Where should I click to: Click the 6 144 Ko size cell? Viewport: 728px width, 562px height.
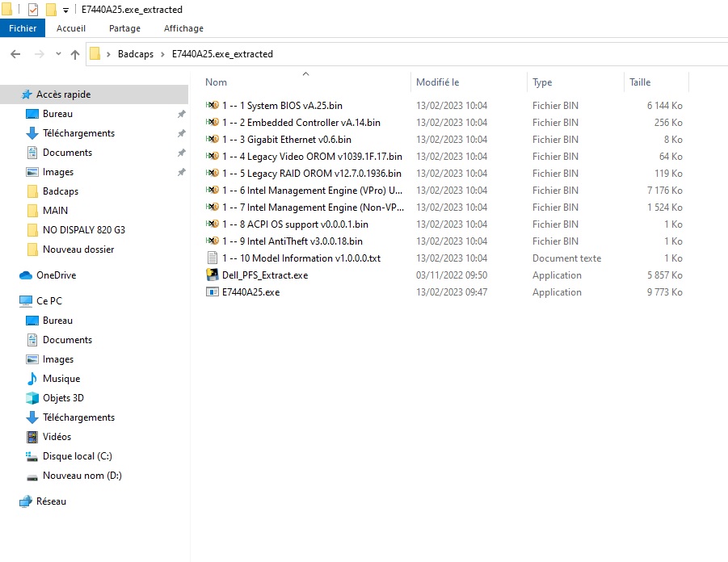click(664, 106)
